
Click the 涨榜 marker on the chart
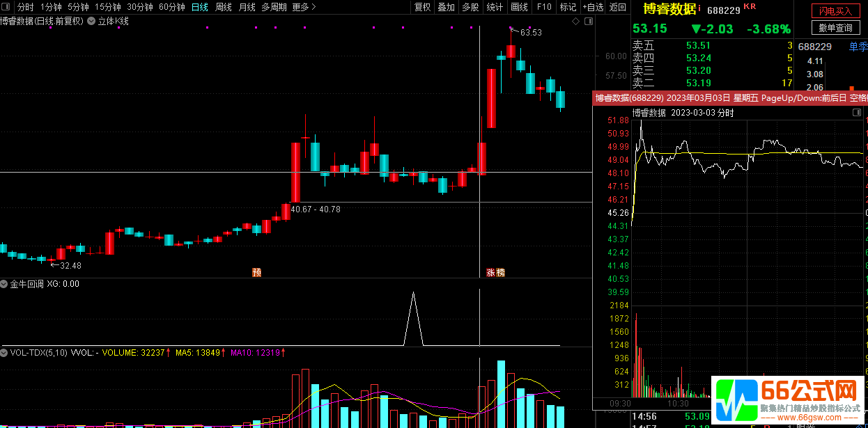point(495,272)
